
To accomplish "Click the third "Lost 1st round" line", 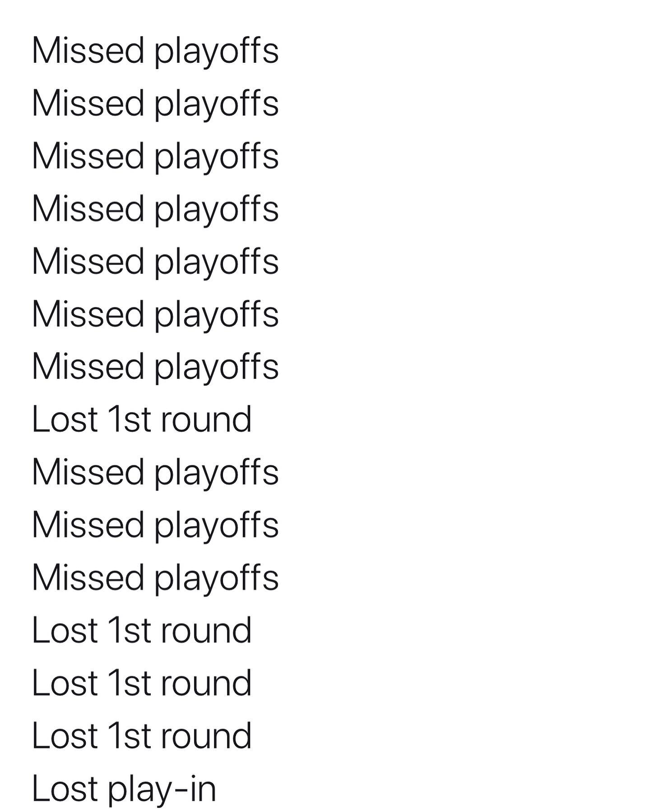I will tap(142, 683).
